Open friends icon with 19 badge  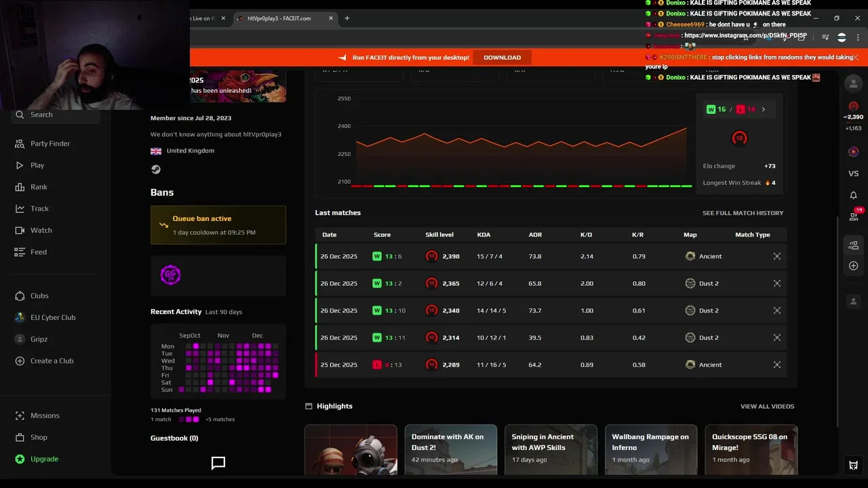tap(854, 216)
